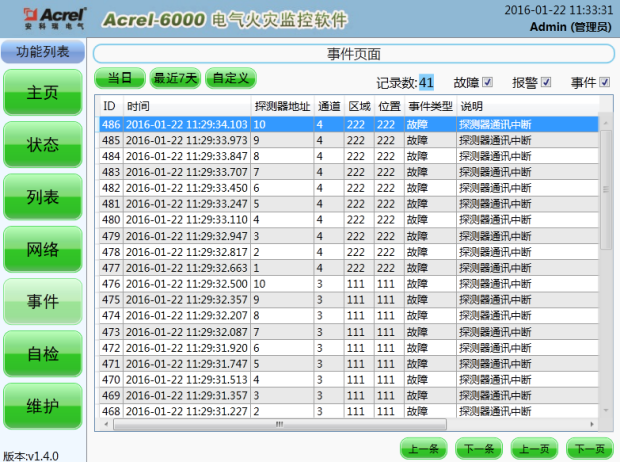This screenshot has width=621, height=462.
Task: Show events from 最近7天
Action: coord(175,77)
